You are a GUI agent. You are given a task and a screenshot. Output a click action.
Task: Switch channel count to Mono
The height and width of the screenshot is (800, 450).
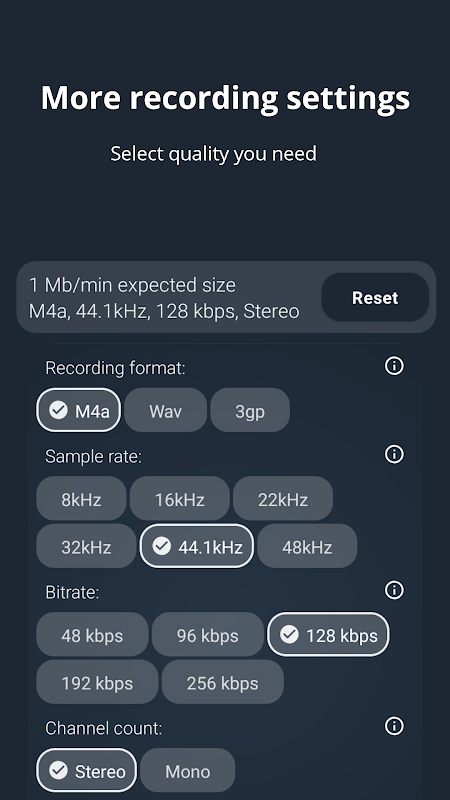188,770
